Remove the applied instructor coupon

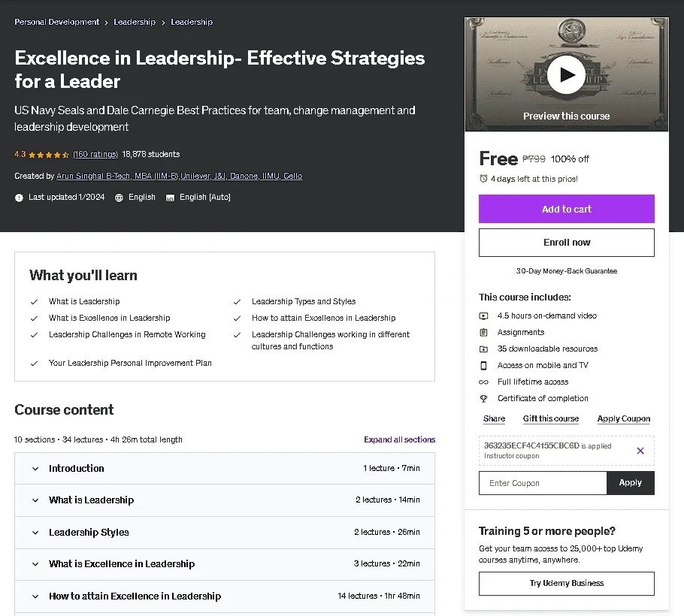pos(640,451)
